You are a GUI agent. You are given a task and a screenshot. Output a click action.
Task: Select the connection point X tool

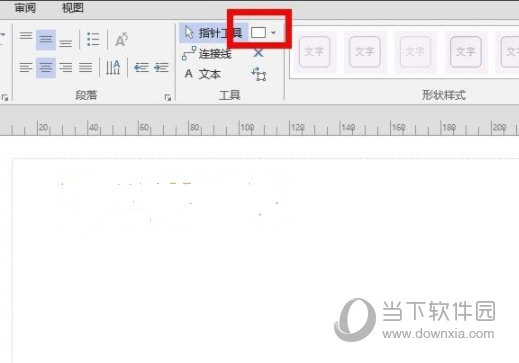tap(258, 53)
